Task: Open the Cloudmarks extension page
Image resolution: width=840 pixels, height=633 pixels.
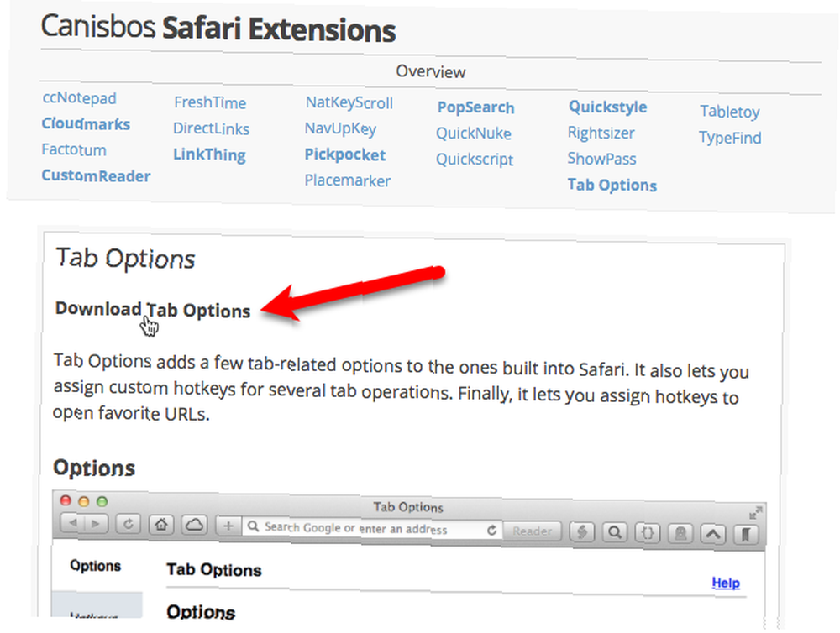Action: [x=86, y=124]
